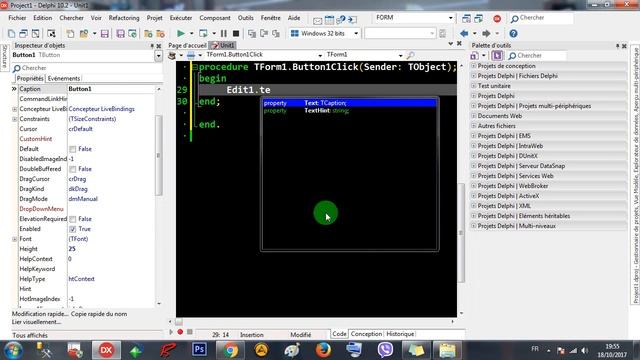The width and height of the screenshot is (640, 360).
Task: Click the magnifier icon beside TForm1 combo
Action: pyautogui.click(x=411, y=55)
